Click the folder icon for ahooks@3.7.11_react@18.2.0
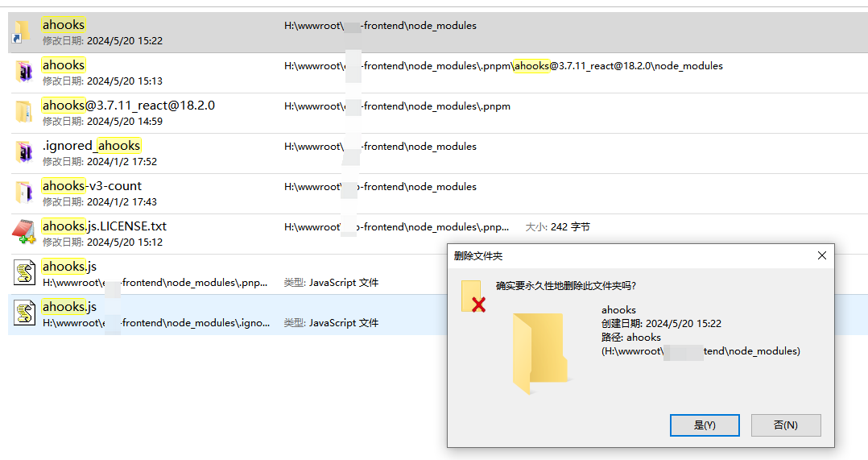Viewport: 868px width, 460px height. [24, 112]
